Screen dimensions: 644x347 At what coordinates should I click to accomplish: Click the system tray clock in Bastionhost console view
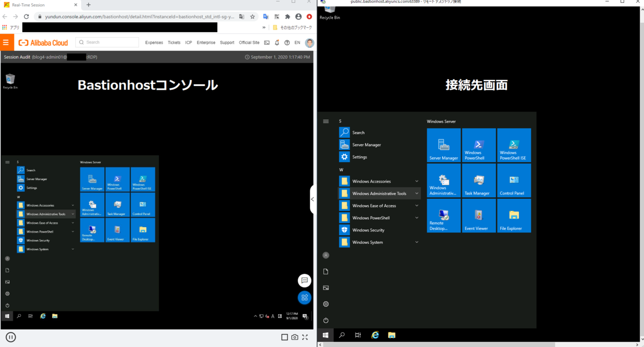292,316
